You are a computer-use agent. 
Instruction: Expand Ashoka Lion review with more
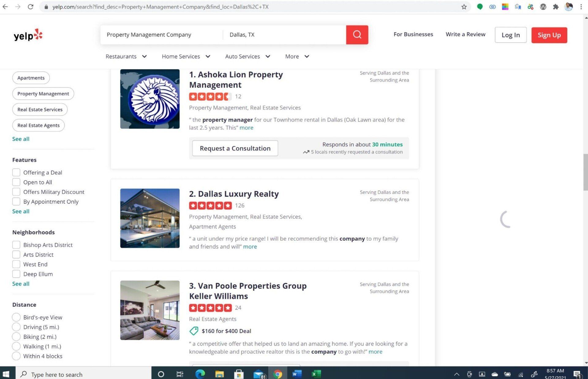[x=246, y=128]
